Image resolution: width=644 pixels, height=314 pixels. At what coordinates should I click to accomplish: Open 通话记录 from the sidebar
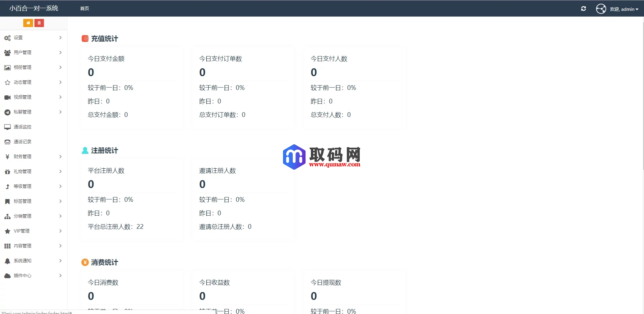tap(22, 142)
